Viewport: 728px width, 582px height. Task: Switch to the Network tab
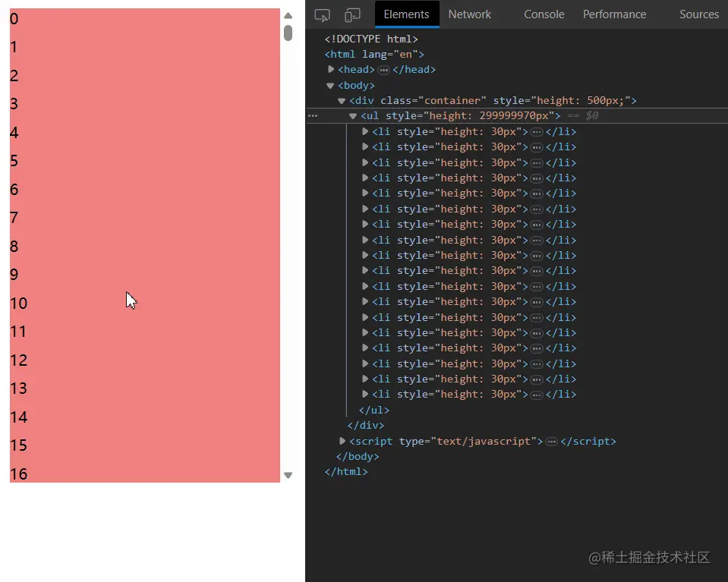click(x=469, y=14)
